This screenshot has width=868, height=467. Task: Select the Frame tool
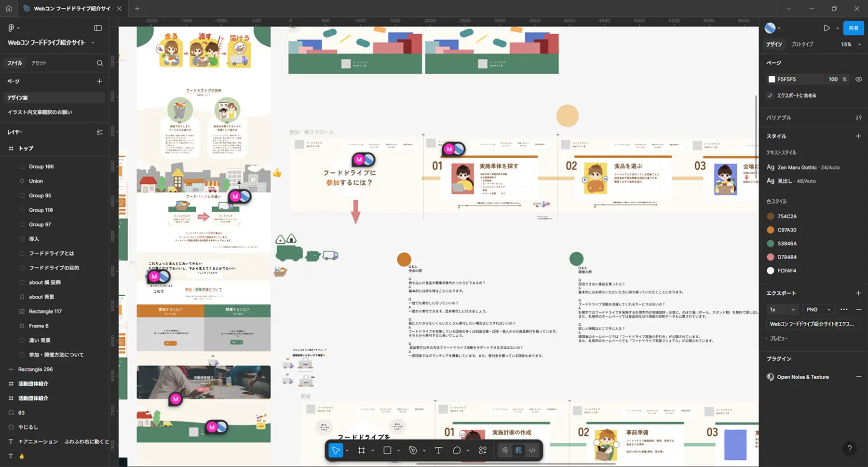click(x=362, y=451)
